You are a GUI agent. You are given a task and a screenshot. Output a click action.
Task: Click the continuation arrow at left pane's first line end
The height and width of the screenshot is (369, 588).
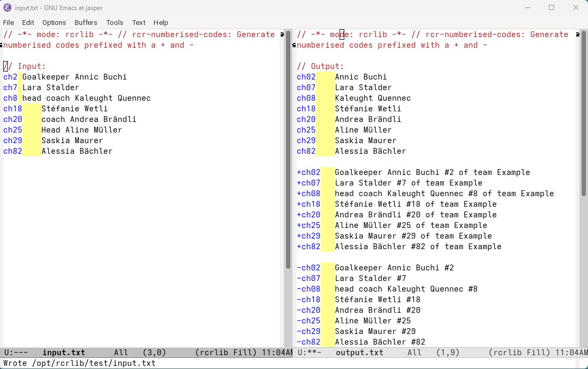[x=282, y=34]
